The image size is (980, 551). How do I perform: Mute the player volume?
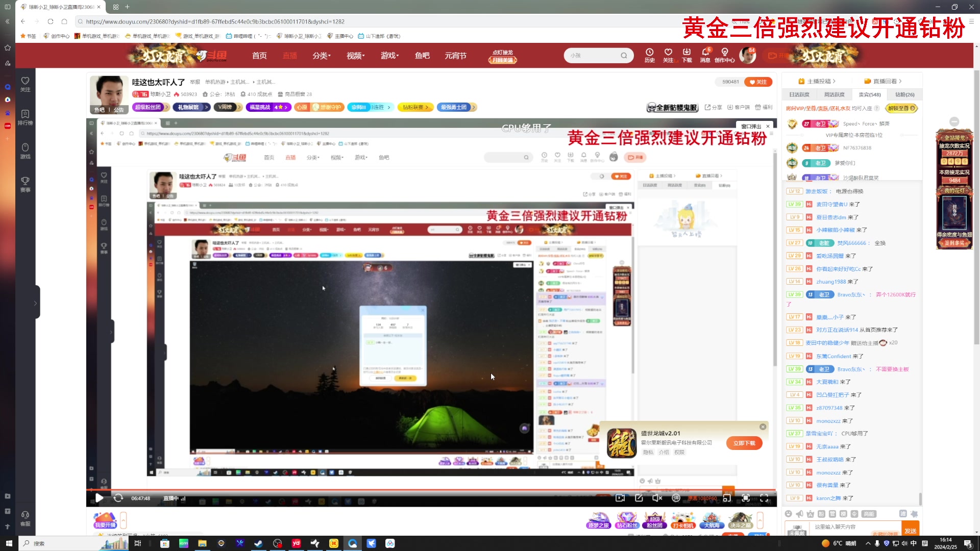click(657, 498)
